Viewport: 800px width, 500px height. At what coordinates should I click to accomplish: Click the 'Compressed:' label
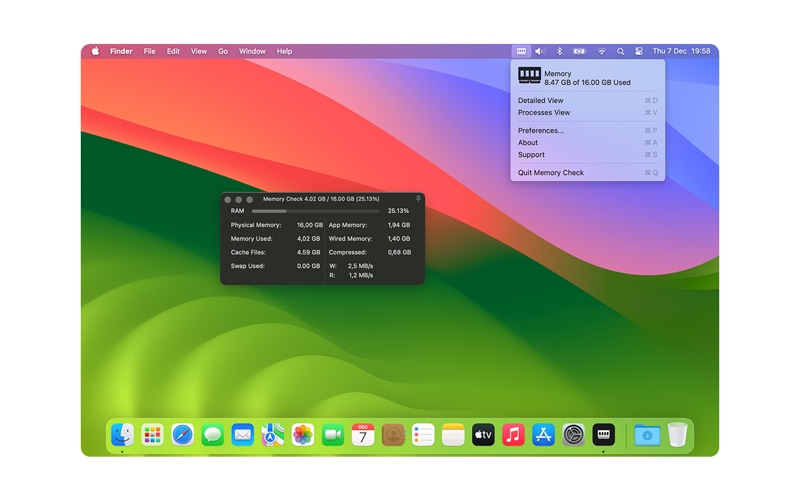347,253
